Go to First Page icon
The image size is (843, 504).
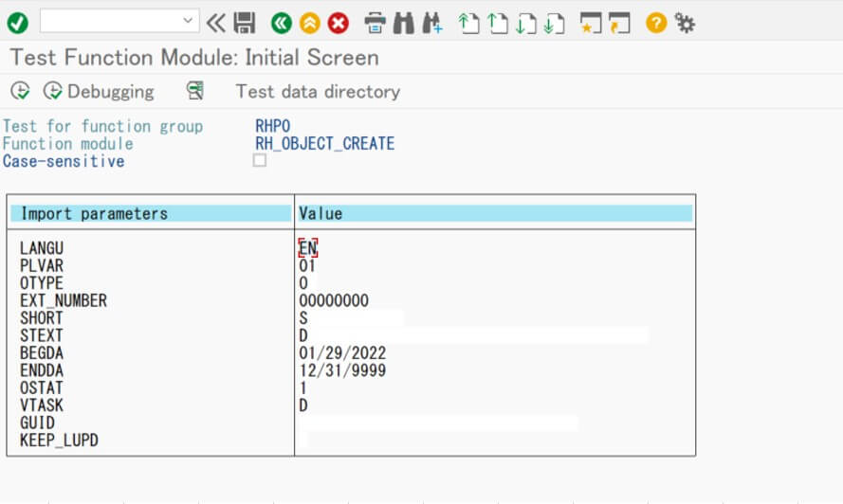(468, 24)
